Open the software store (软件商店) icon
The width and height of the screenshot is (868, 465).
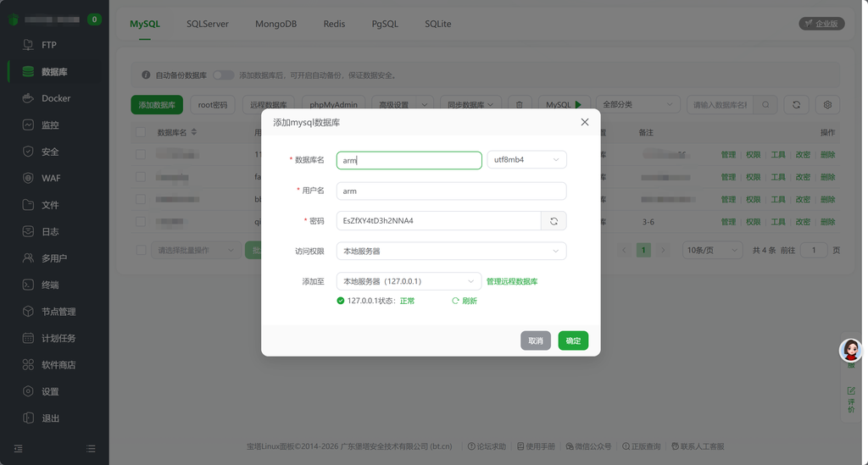point(28,364)
